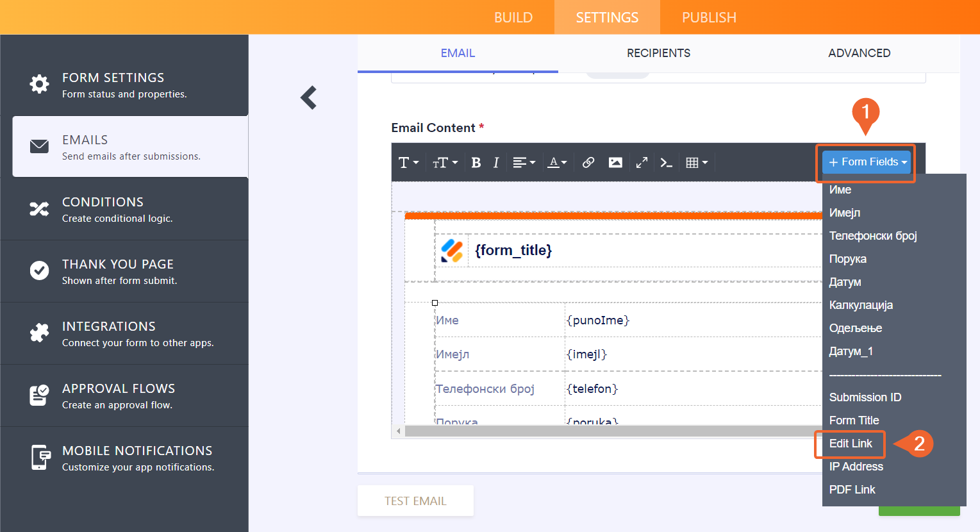Viewport: 980px width, 532px height.
Task: Toggle bold formatting in editor toolbar
Action: [476, 163]
